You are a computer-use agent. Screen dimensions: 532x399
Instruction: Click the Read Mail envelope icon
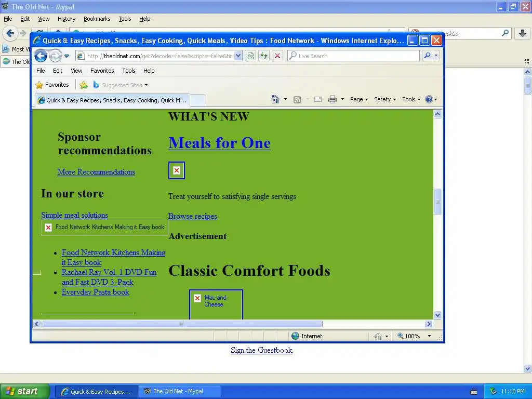click(x=317, y=99)
